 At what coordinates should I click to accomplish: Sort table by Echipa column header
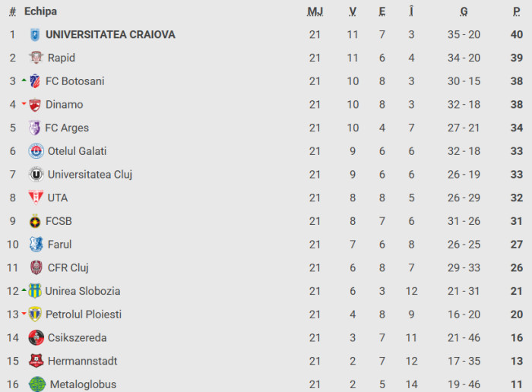coord(40,11)
